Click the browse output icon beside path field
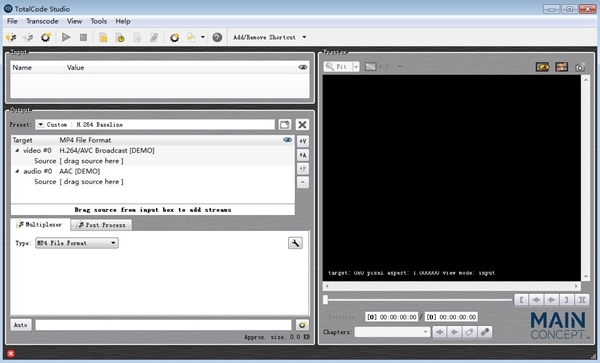The image size is (600, 363). tap(302, 325)
